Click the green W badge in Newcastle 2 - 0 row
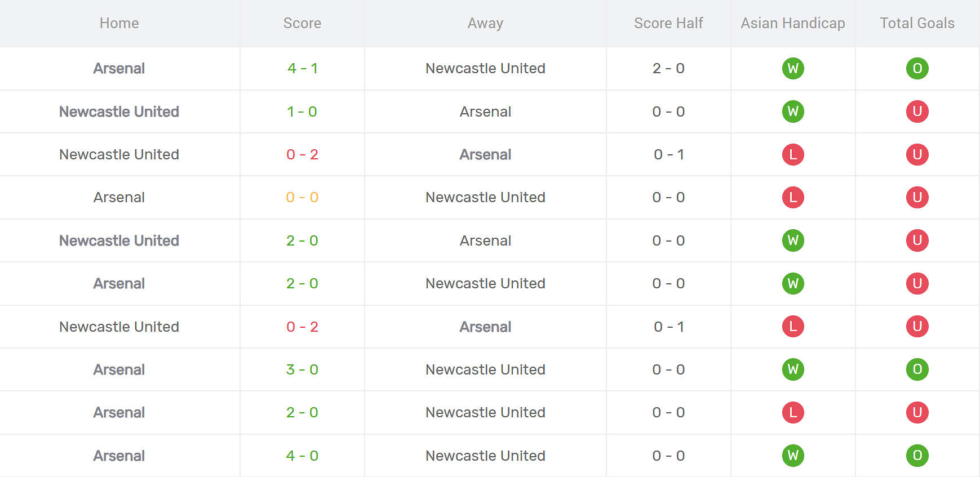The height and width of the screenshot is (477, 980). 792,240
